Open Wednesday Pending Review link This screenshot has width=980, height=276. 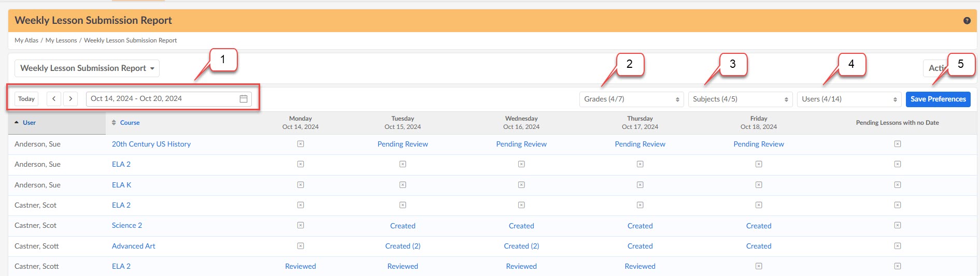tap(521, 144)
